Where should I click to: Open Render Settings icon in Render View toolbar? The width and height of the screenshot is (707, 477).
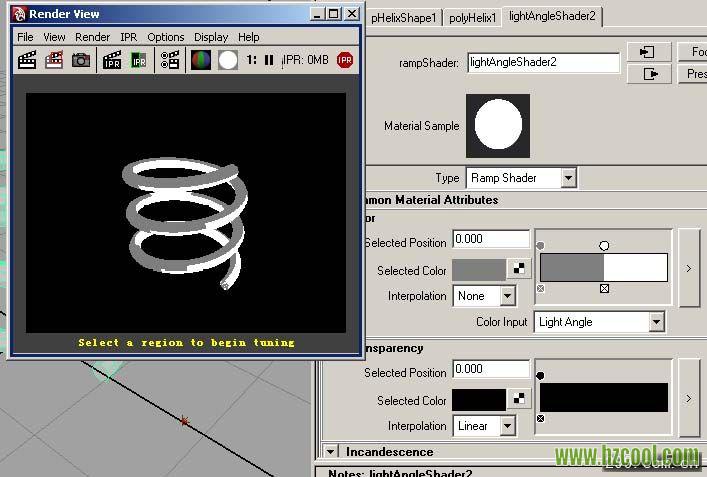click(x=170, y=60)
